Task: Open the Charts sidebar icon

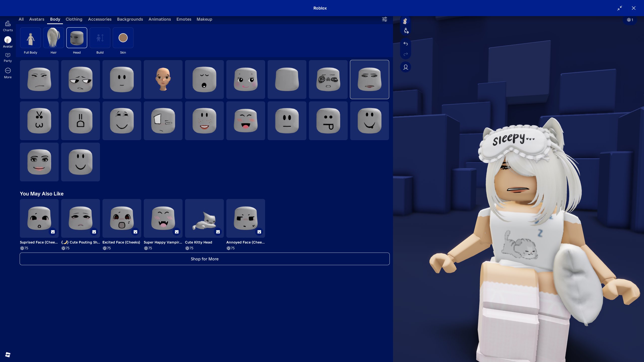Action: (x=8, y=26)
